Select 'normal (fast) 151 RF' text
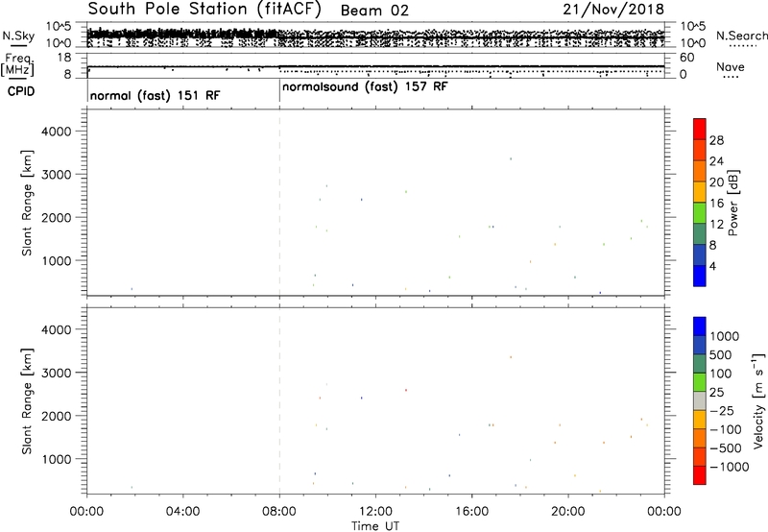 [x=156, y=95]
